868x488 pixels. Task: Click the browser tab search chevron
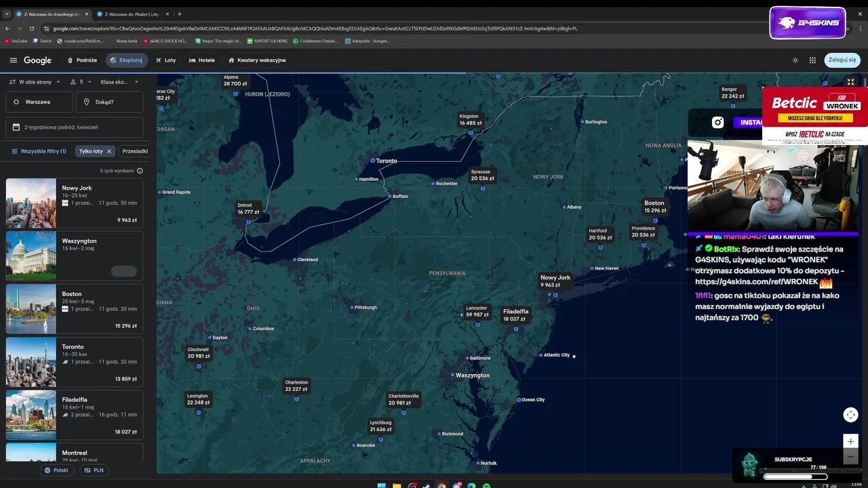point(6,14)
